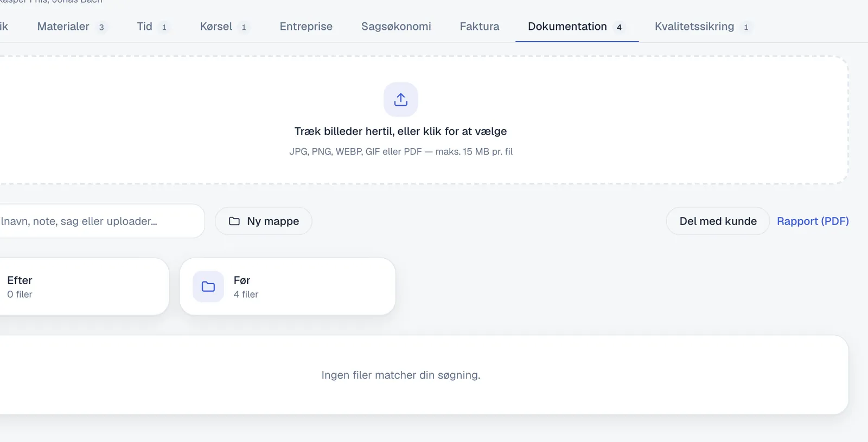Open the Faktura tab
Viewport: 868px width, 442px height.
(480, 27)
